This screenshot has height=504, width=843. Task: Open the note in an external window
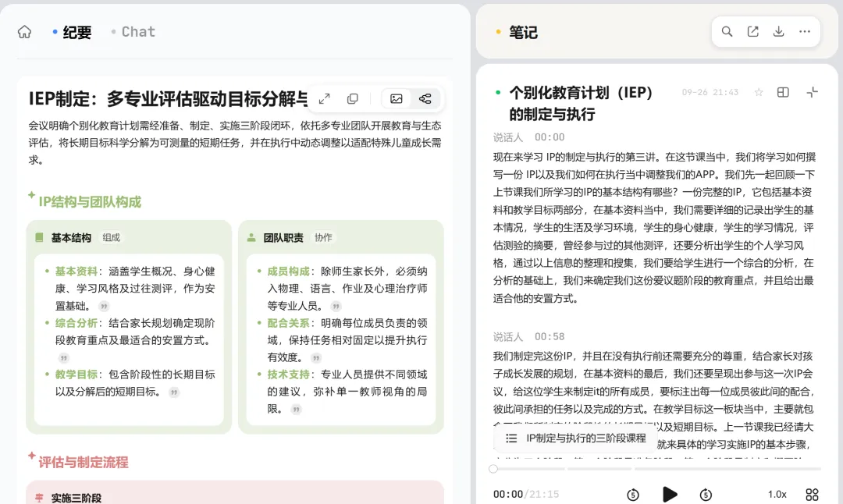point(752,32)
